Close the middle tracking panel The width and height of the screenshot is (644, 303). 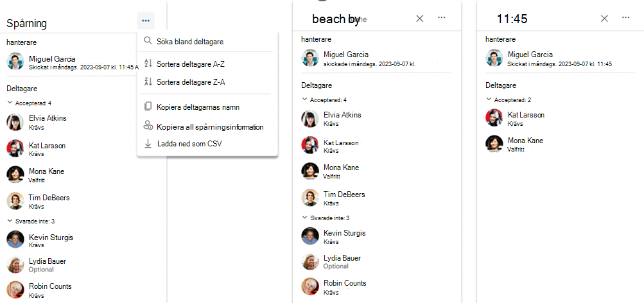tap(419, 19)
